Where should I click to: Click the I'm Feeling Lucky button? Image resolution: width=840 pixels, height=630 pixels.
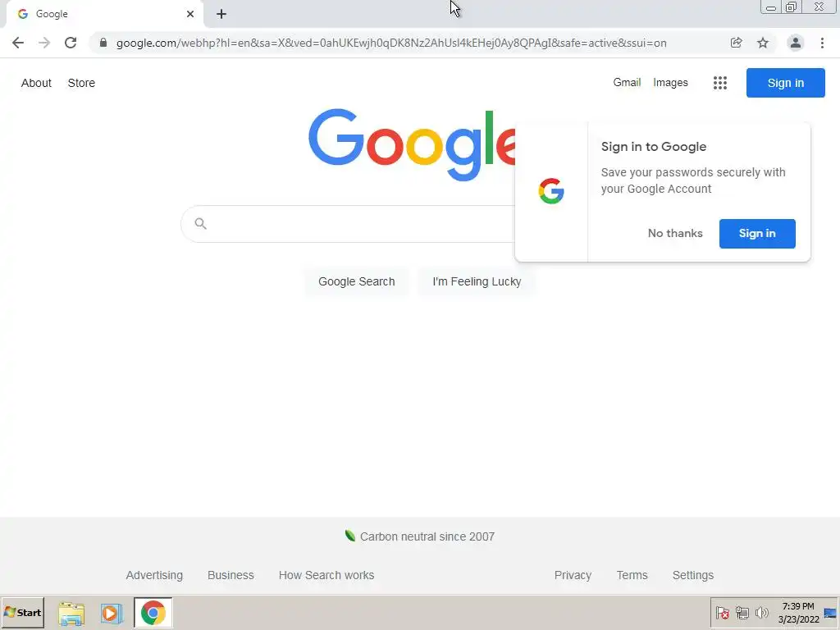click(x=477, y=282)
